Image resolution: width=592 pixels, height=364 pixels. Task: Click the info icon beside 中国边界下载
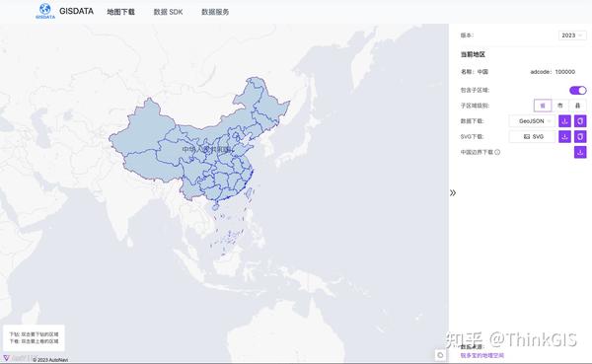[x=497, y=152]
